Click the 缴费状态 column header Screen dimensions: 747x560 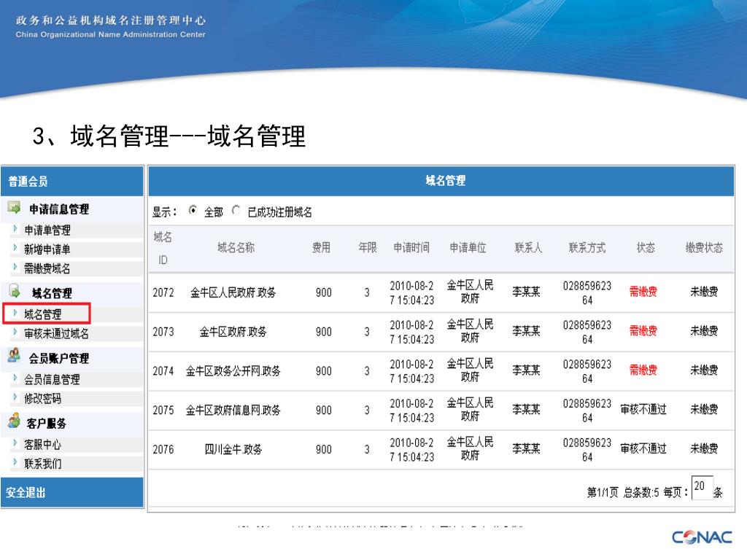[x=704, y=248]
